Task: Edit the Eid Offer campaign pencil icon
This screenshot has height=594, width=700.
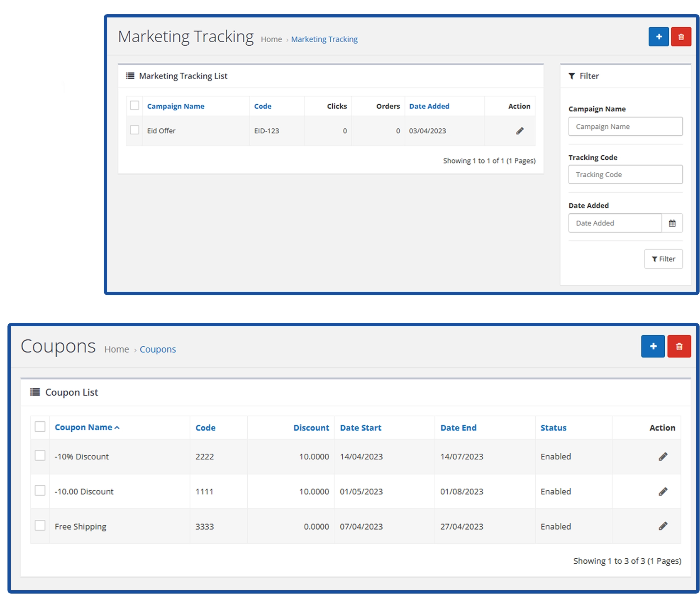Action: (x=520, y=131)
